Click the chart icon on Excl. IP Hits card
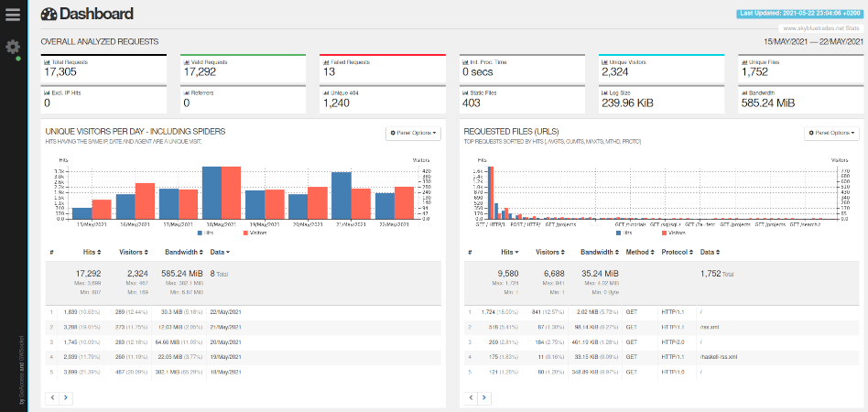This screenshot has height=412, width=868. 47,93
